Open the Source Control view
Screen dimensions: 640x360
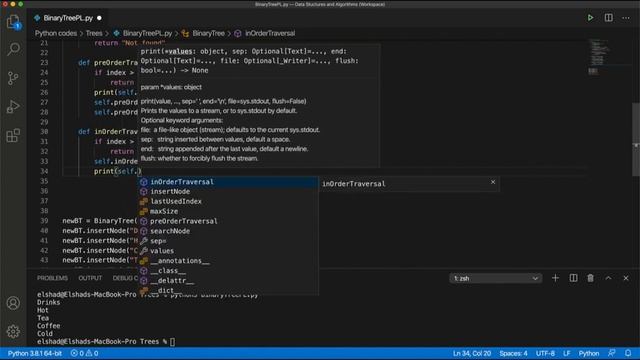coord(13,78)
